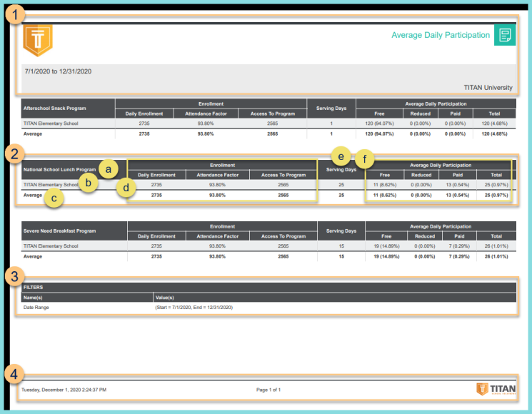Click Access To Program header in Afterschool Snack table
This screenshot has height=414, width=532.
pos(273,113)
